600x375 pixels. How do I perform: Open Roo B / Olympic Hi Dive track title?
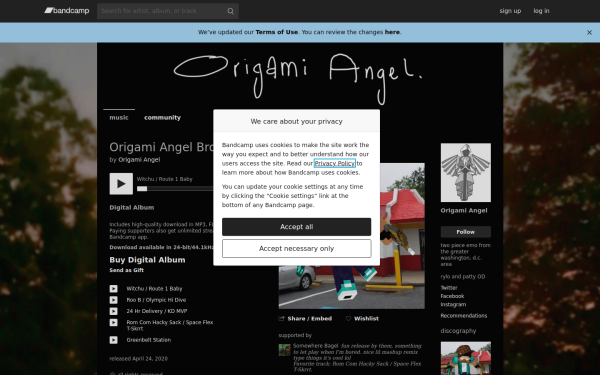tap(156, 300)
